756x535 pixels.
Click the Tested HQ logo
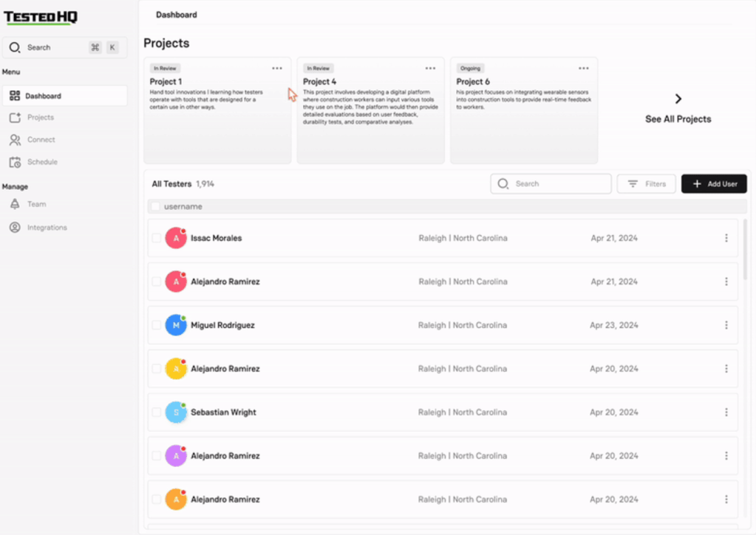[41, 18]
